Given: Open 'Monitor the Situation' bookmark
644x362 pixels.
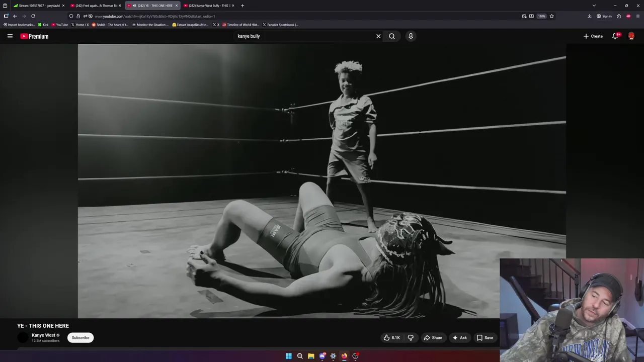Looking at the screenshot, I should tap(150, 25).
